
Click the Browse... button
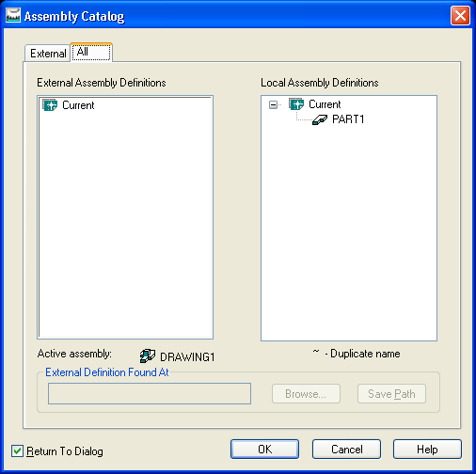[x=306, y=394]
